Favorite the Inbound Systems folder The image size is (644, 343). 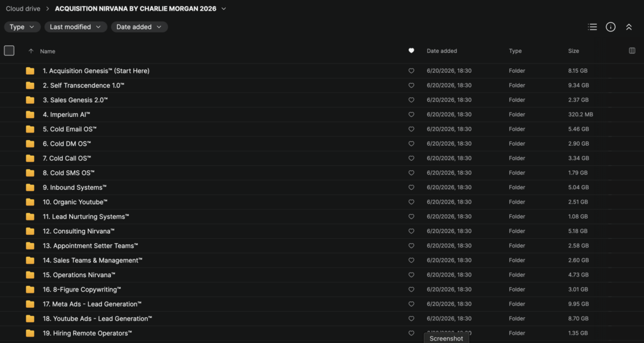[411, 187]
